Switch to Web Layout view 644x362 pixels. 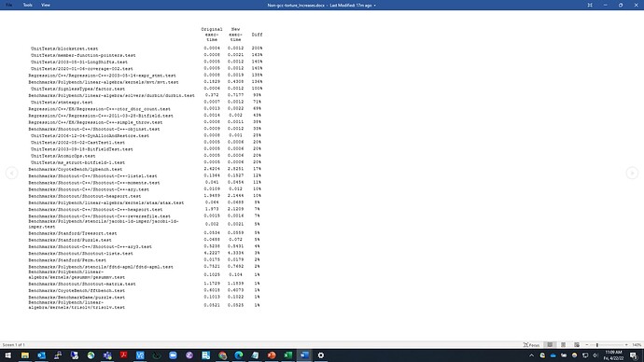(x=577, y=345)
